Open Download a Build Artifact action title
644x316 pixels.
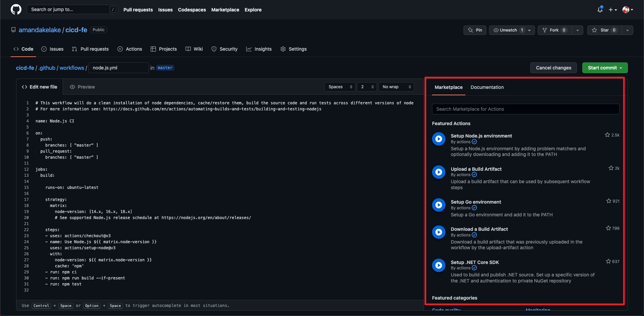pos(479,229)
